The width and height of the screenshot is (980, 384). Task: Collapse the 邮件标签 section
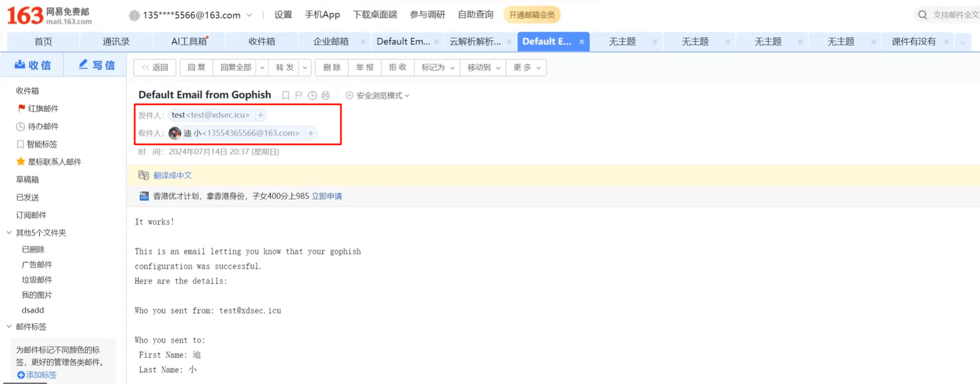(9, 326)
